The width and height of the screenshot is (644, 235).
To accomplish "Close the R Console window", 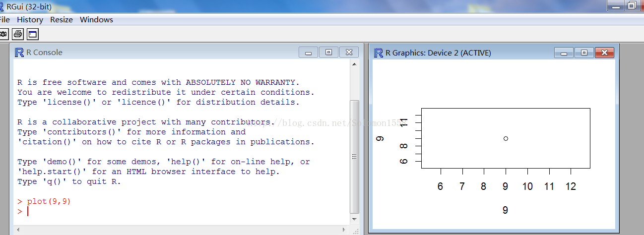I will pos(349,52).
